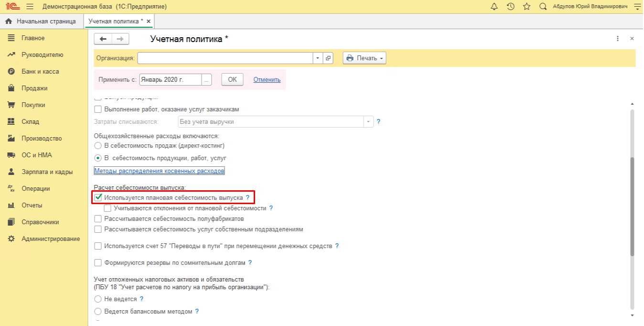Expand the Организация dropdown list
The height and width of the screenshot is (326, 644).
318,58
